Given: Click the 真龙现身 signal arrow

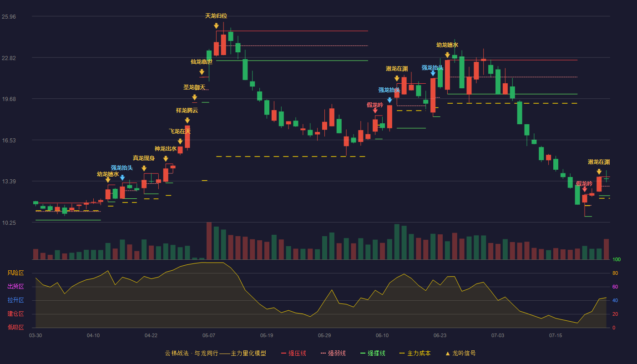Looking at the screenshot, I should (144, 168).
